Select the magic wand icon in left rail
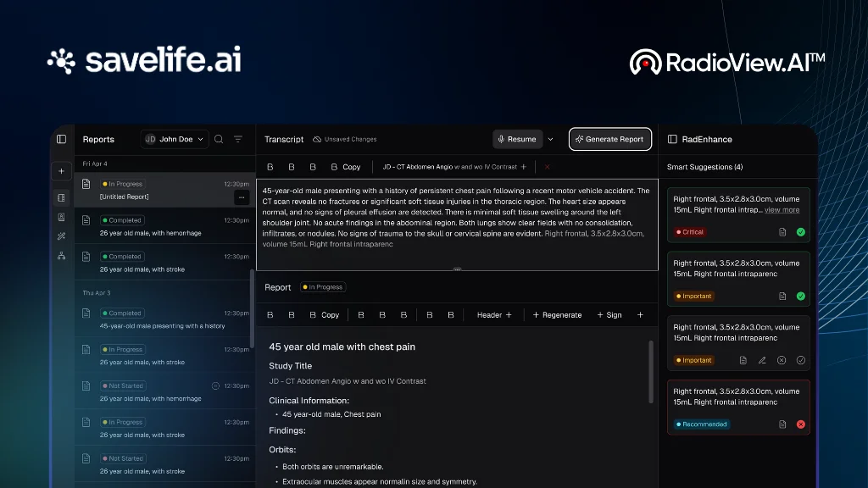The width and height of the screenshot is (868, 488). click(x=61, y=236)
